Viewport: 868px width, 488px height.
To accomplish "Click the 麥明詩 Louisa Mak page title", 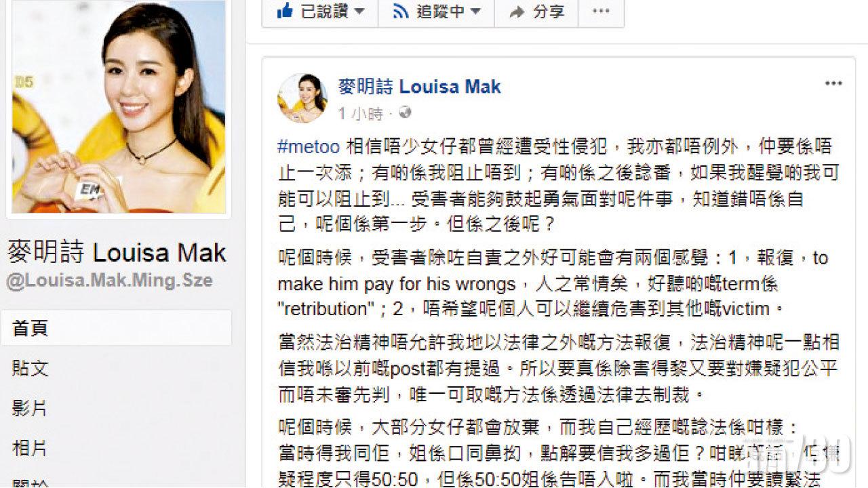I will pos(117,252).
